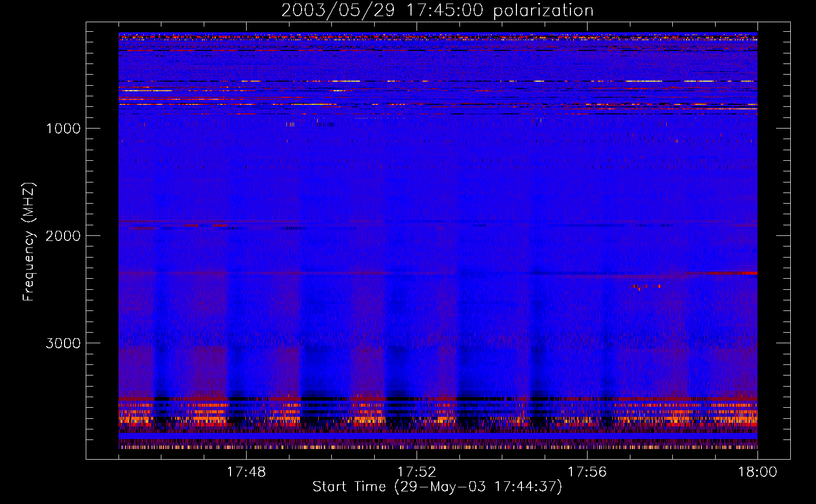Click the "Frequency (MHZ)" axis label
The width and height of the screenshot is (816, 504).
pos(29,242)
